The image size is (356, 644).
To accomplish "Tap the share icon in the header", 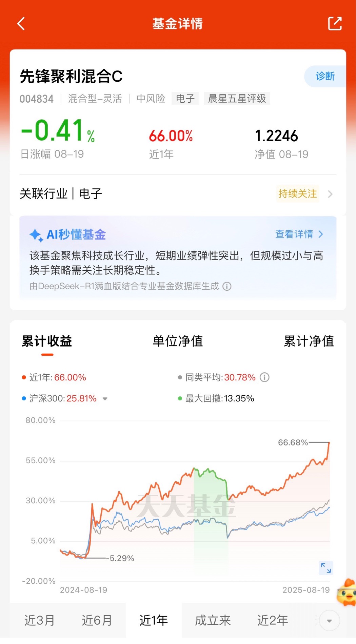I will [335, 23].
